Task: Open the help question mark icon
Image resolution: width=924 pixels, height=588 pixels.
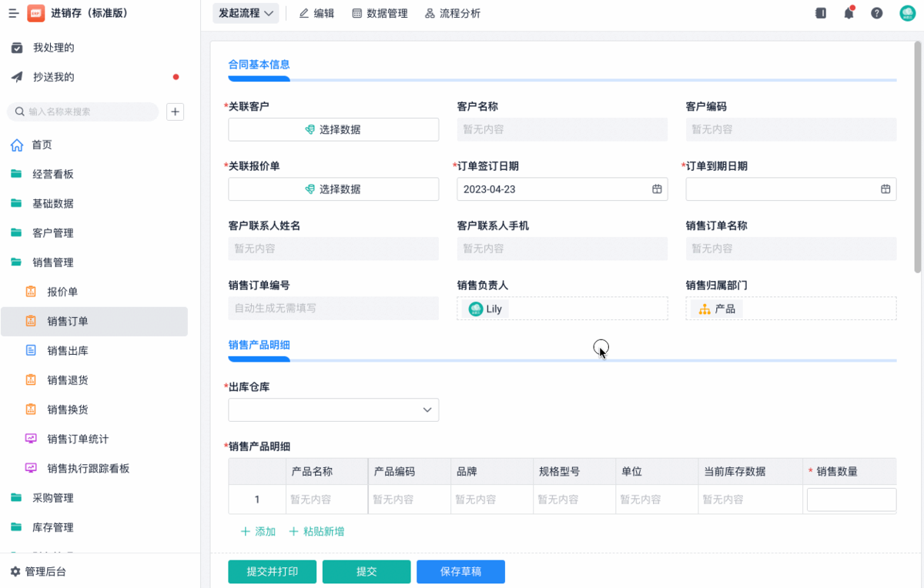Action: tap(876, 13)
